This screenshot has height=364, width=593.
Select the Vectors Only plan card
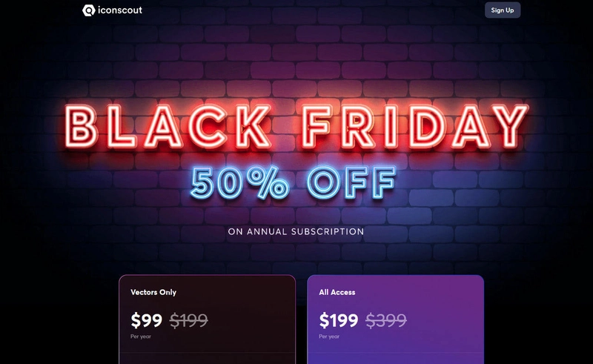tap(208, 320)
